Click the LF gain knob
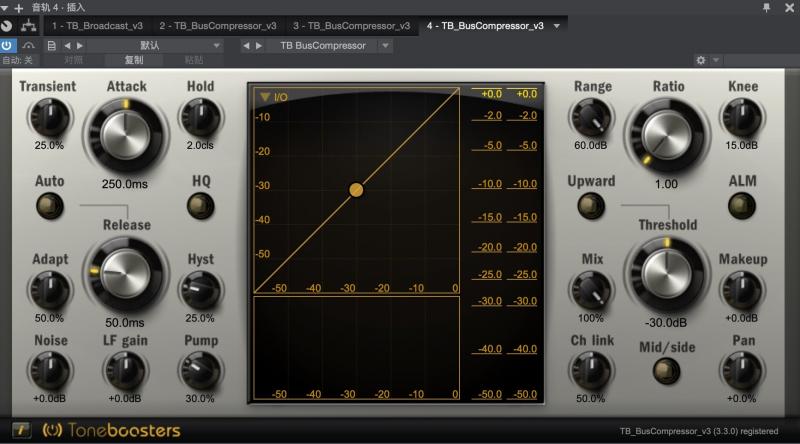800x444 pixels. pos(126,371)
